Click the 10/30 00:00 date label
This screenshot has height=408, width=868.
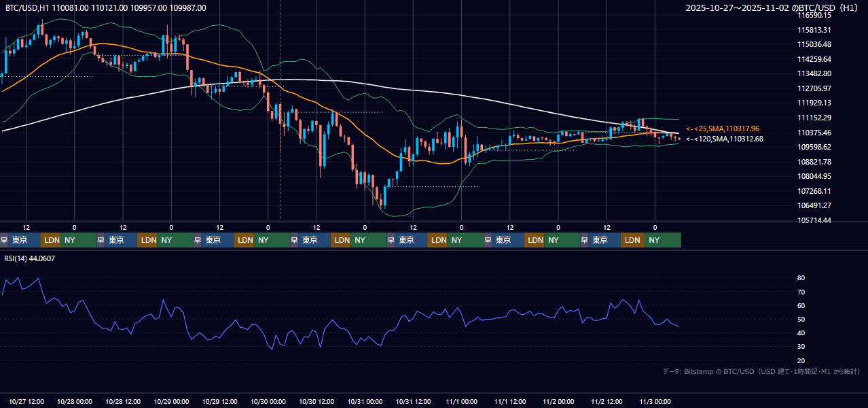268,402
